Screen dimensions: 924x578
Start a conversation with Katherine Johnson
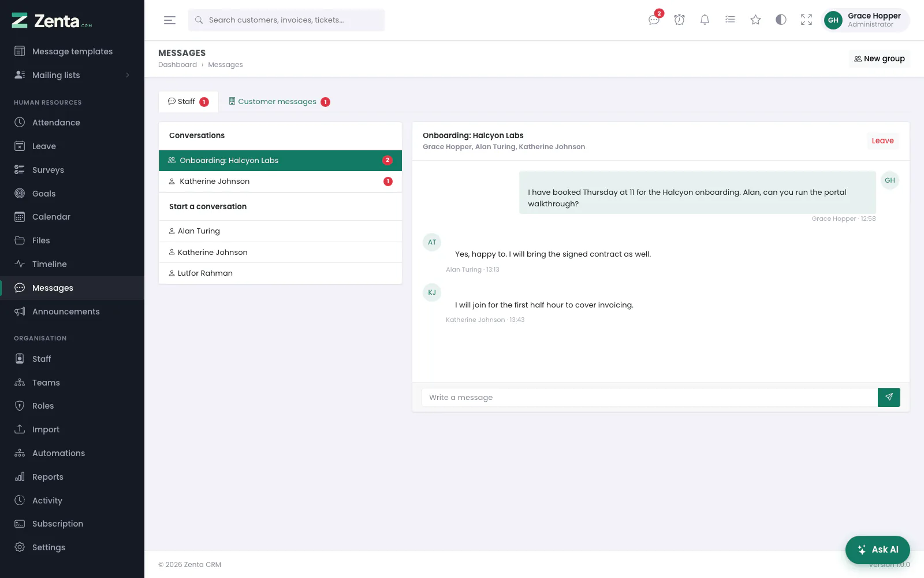tap(280, 253)
